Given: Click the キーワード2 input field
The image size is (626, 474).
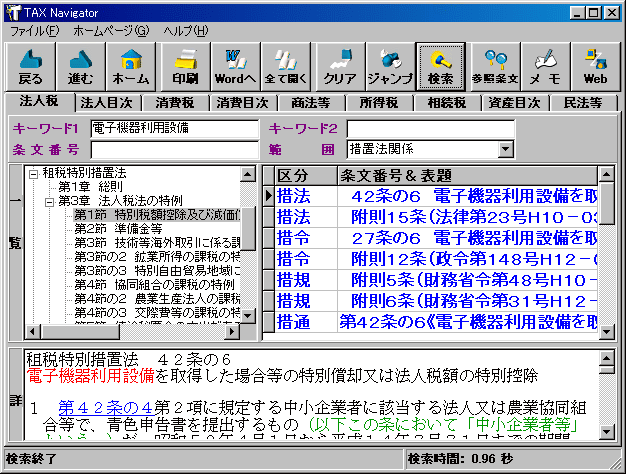Looking at the screenshot, I should [x=430, y=129].
